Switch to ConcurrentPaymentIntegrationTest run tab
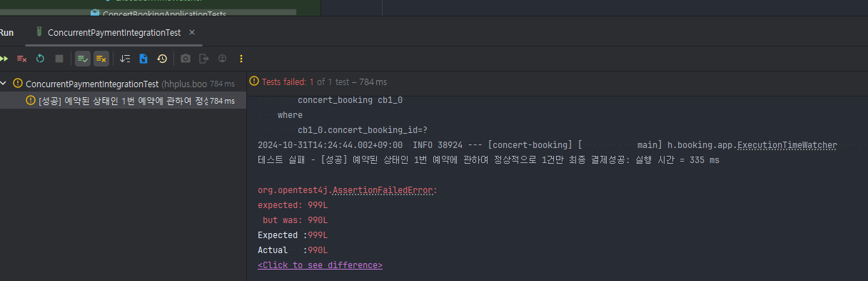Image resolution: width=868 pixels, height=281 pixels. [114, 33]
